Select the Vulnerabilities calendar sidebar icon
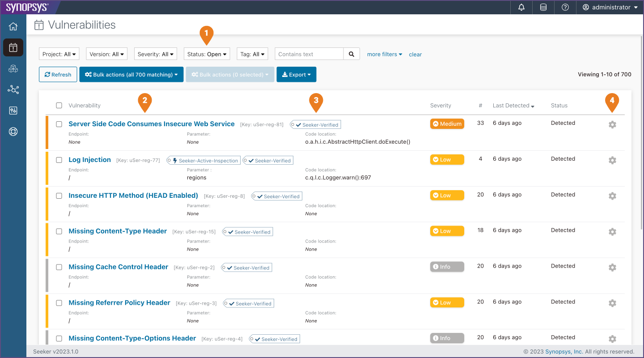Screen dimensions: 644x358 tap(13, 47)
